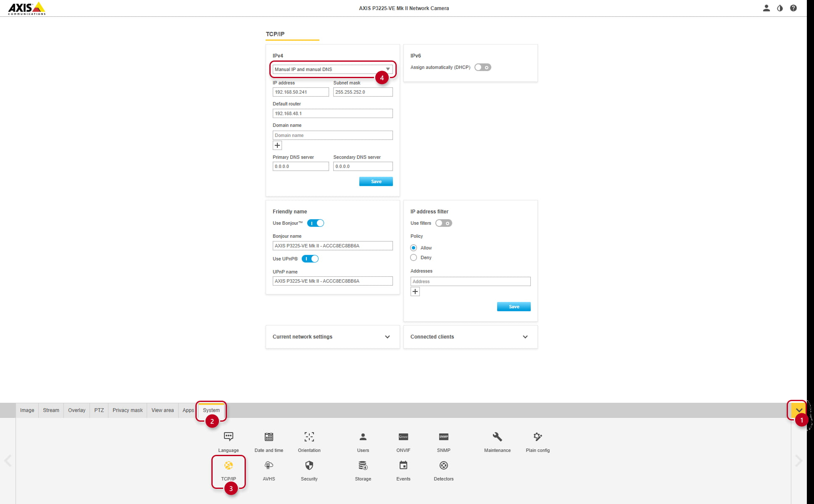Go to next settings panel arrow
814x504 pixels.
click(x=798, y=461)
